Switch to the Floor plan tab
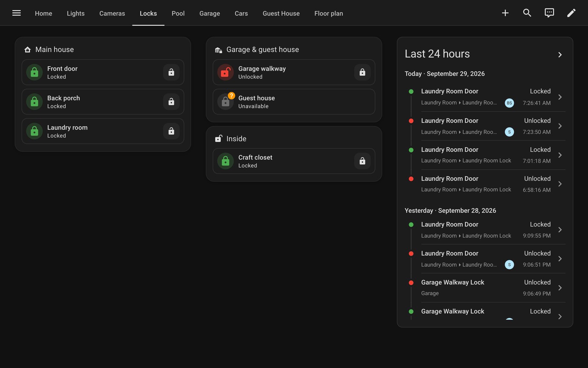588x368 pixels. (329, 13)
